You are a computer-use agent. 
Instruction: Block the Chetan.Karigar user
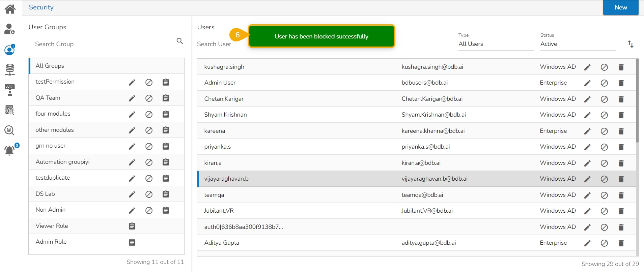pyautogui.click(x=604, y=99)
